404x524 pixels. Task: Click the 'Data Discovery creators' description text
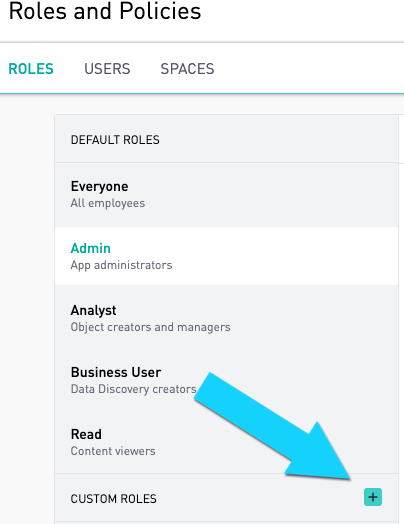tap(134, 389)
